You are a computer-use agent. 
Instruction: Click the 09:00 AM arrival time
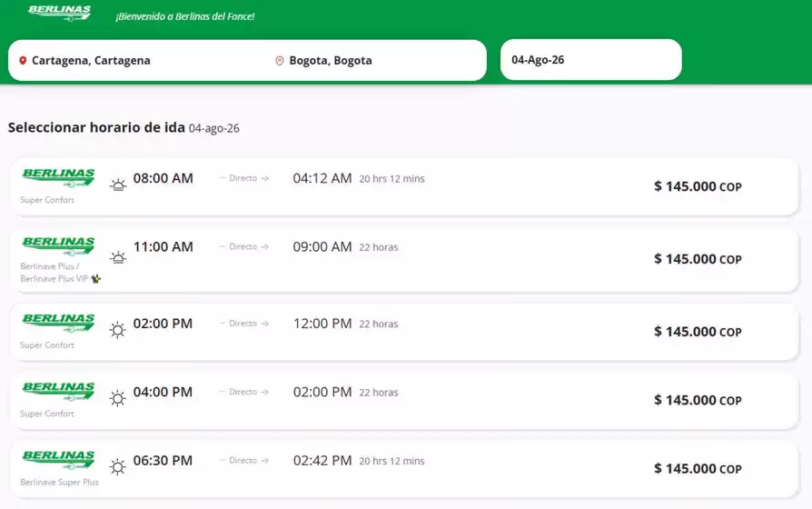pyautogui.click(x=322, y=246)
